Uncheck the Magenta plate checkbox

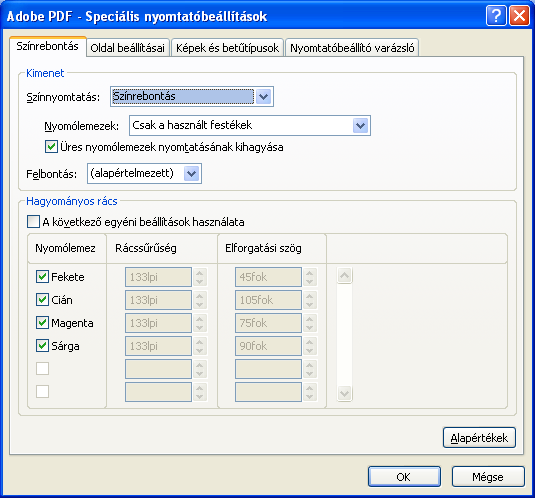42,322
